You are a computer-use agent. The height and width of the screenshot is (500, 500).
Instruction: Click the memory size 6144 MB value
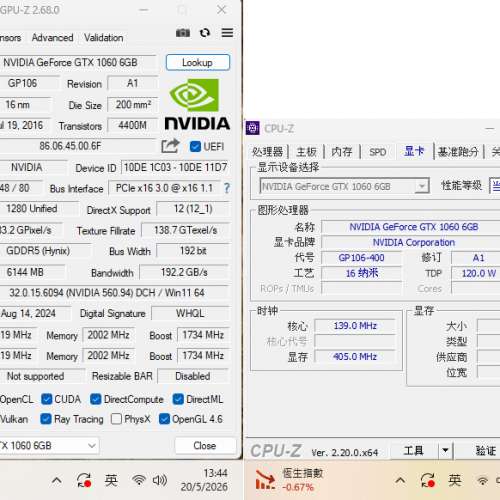tap(33, 272)
